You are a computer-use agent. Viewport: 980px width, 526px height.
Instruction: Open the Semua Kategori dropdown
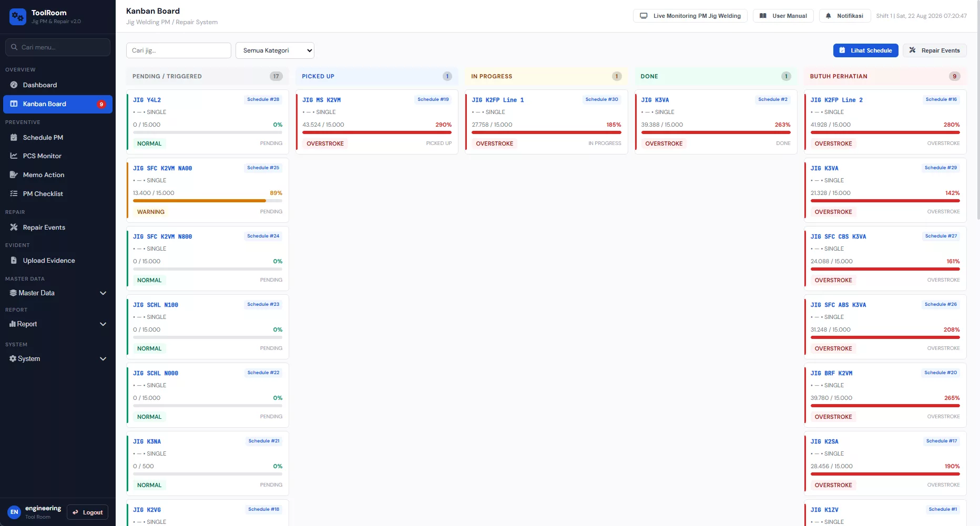click(275, 50)
